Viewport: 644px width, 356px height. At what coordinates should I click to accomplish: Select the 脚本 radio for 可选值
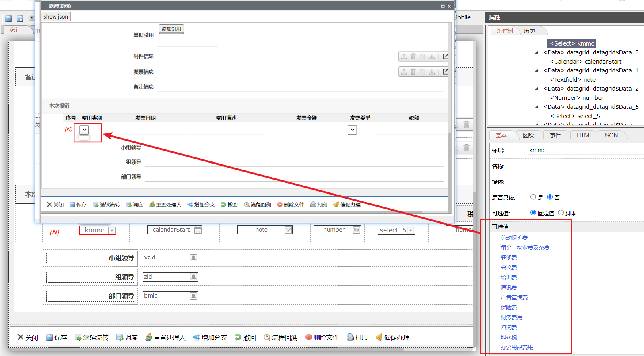click(561, 213)
